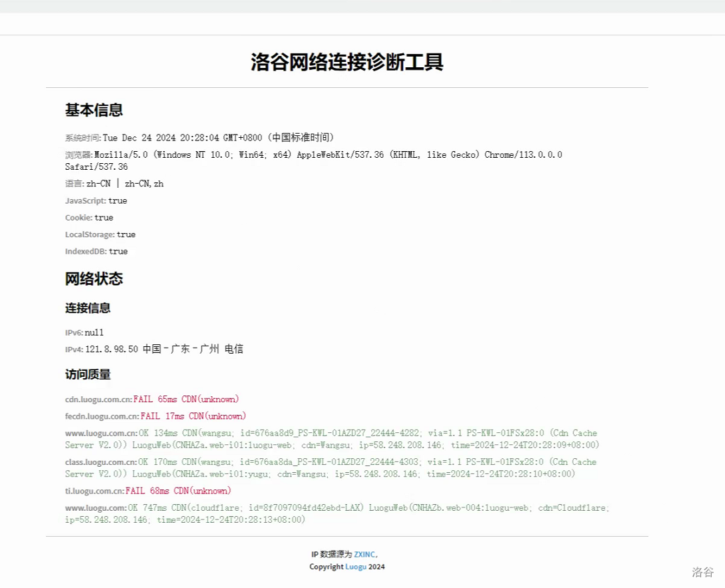Click the Luogu link in the copyright line
The height and width of the screenshot is (588, 725).
(x=355, y=567)
